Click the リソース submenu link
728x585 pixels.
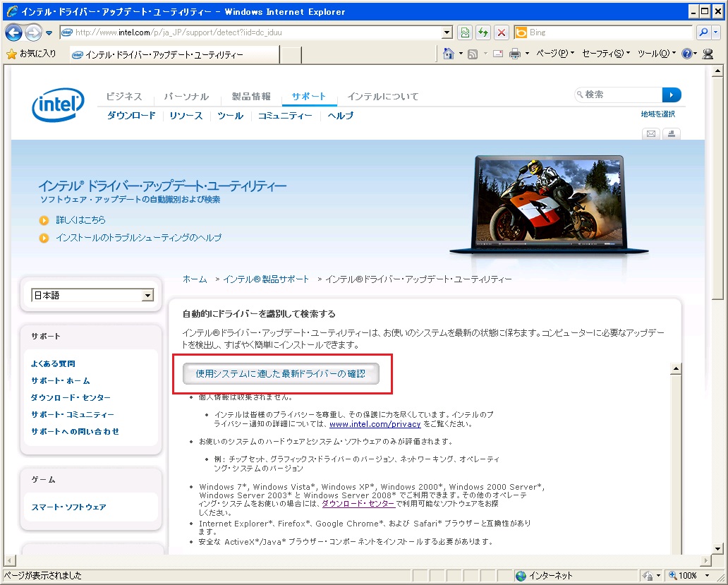[x=186, y=116]
